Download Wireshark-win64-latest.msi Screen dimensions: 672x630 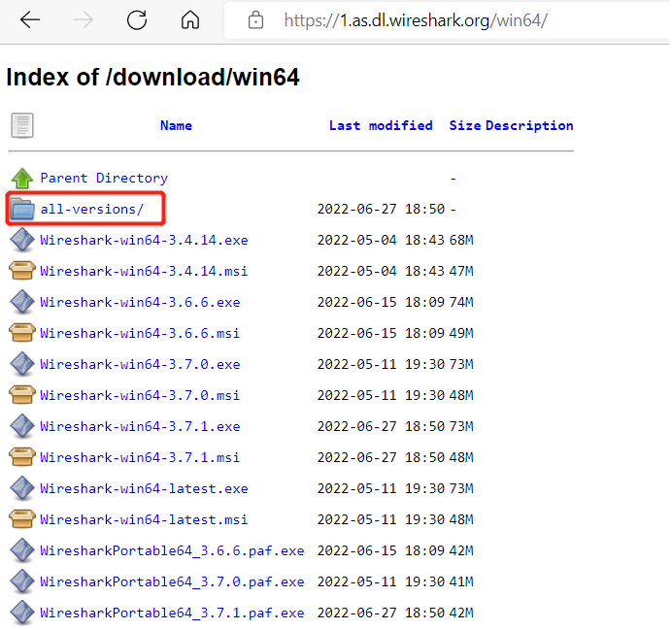144,519
